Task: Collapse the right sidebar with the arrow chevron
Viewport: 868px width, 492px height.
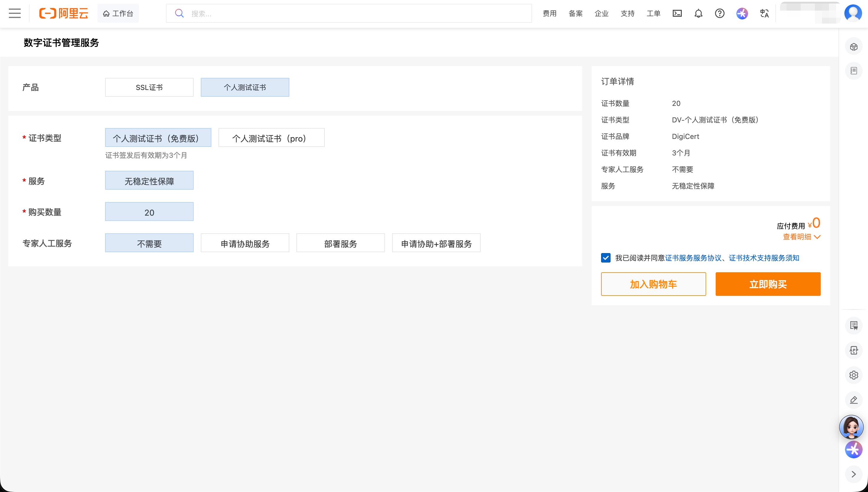Action: click(x=854, y=474)
